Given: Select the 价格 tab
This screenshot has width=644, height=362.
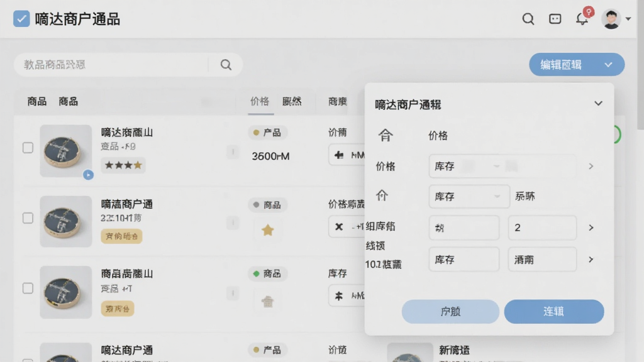Looking at the screenshot, I should click(x=260, y=101).
